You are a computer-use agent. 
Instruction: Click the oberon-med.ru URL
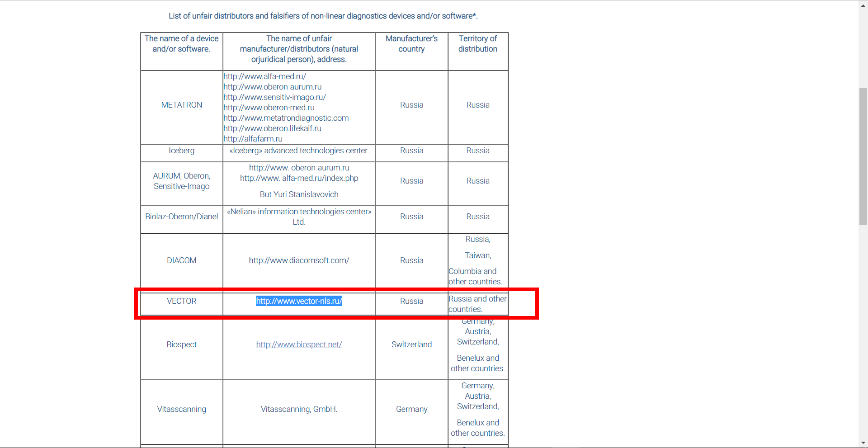tap(269, 108)
